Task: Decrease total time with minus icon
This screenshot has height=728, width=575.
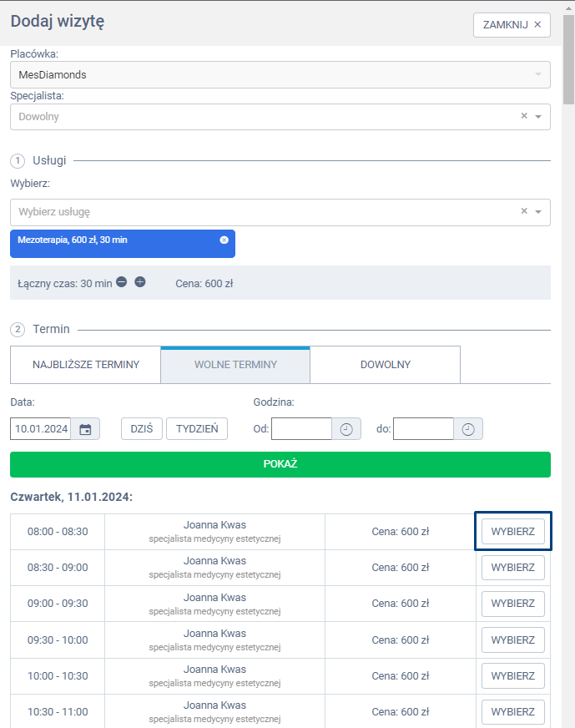Action: tap(122, 282)
